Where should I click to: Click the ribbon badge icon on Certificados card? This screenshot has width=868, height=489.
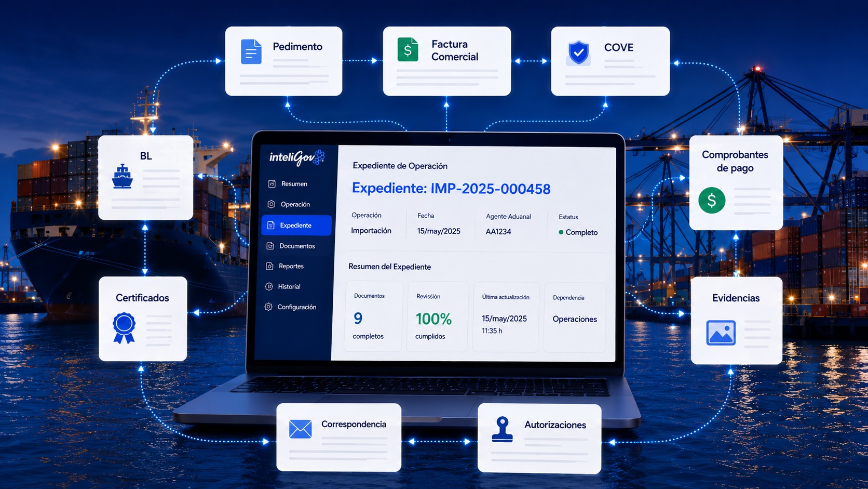(x=124, y=328)
